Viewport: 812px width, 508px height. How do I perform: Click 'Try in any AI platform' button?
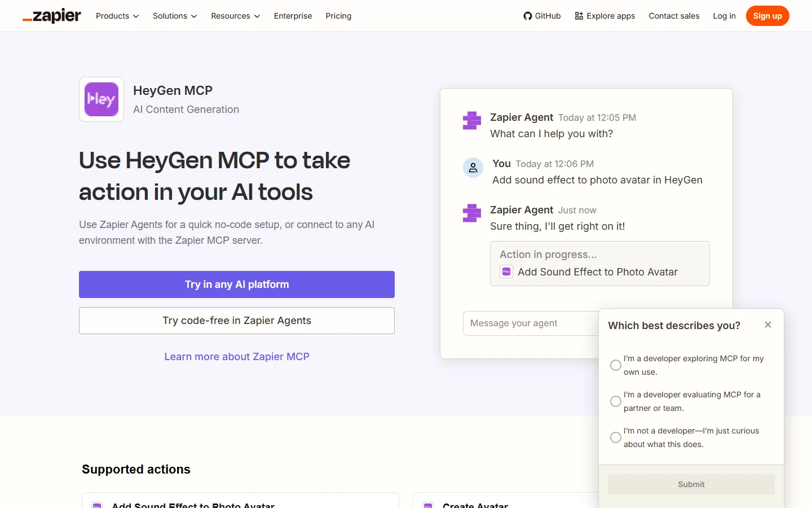click(237, 284)
